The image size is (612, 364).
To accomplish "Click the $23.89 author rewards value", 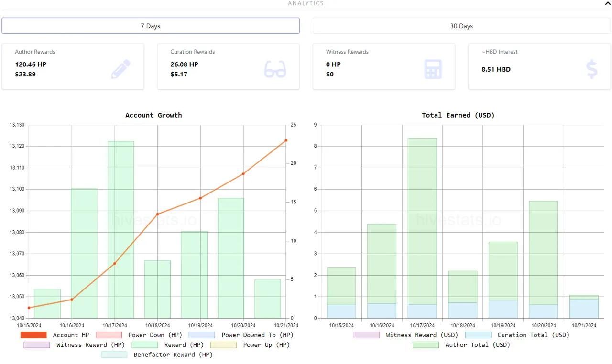I will click(25, 75).
